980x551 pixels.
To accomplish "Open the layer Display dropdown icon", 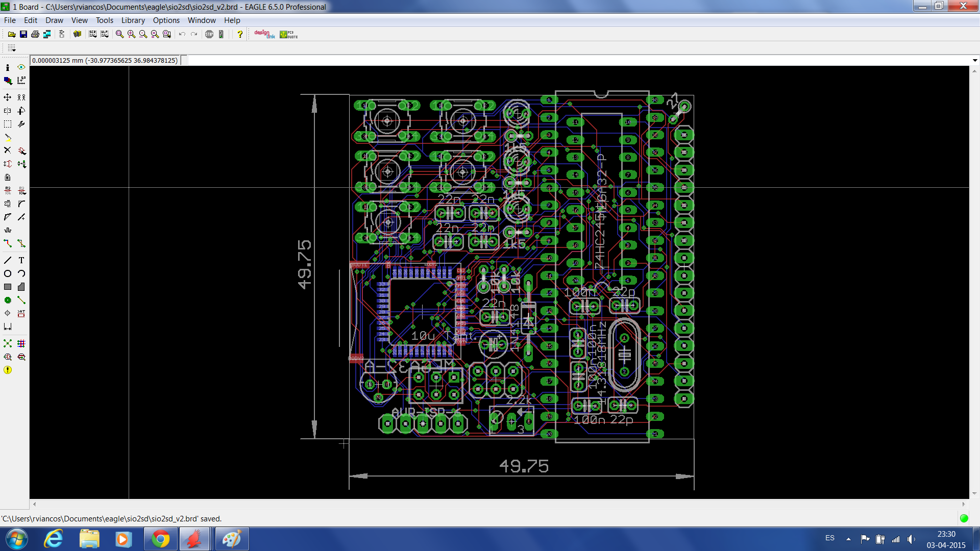I will pyautogui.click(x=8, y=81).
